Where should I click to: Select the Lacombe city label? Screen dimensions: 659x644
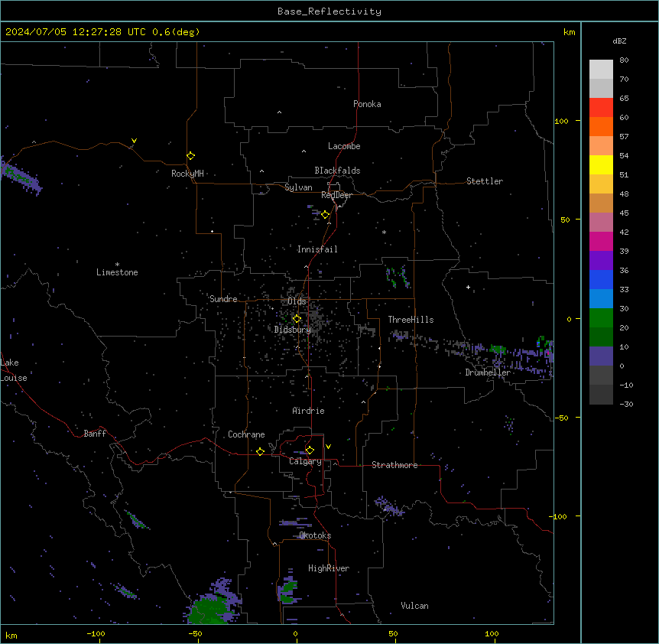point(344,146)
